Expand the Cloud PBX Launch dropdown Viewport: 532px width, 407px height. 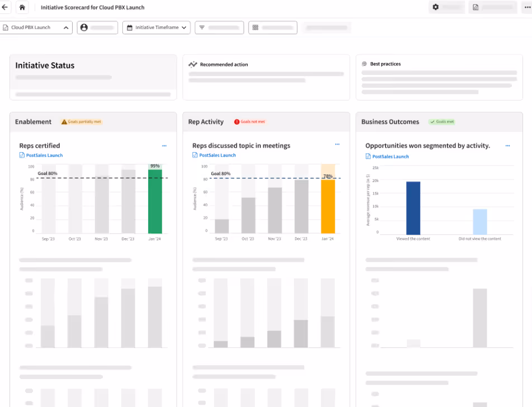click(36, 27)
